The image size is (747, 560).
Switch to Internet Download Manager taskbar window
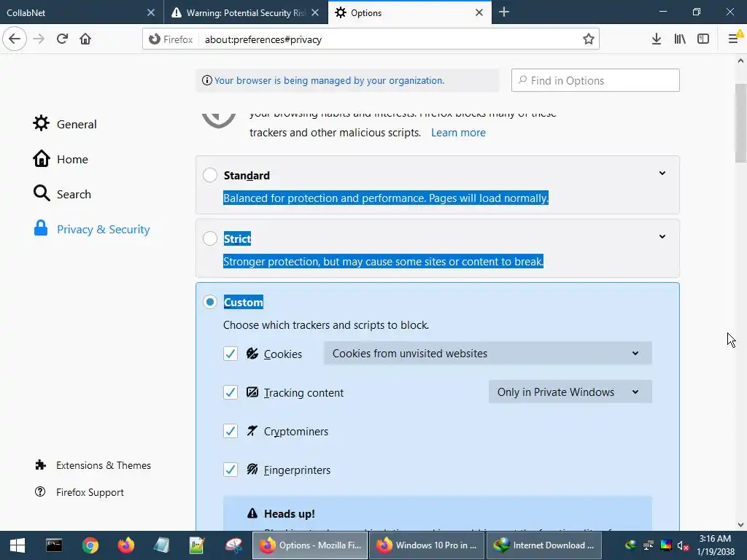pyautogui.click(x=543, y=545)
